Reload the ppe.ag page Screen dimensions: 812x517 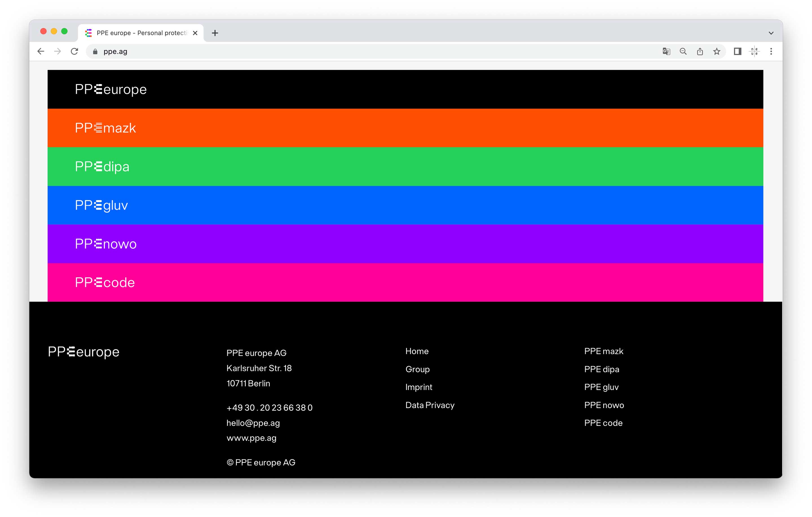pos(74,51)
